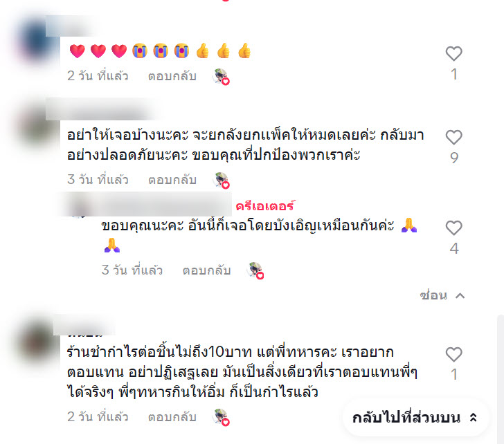Like the comment with 9 likes

click(x=453, y=138)
